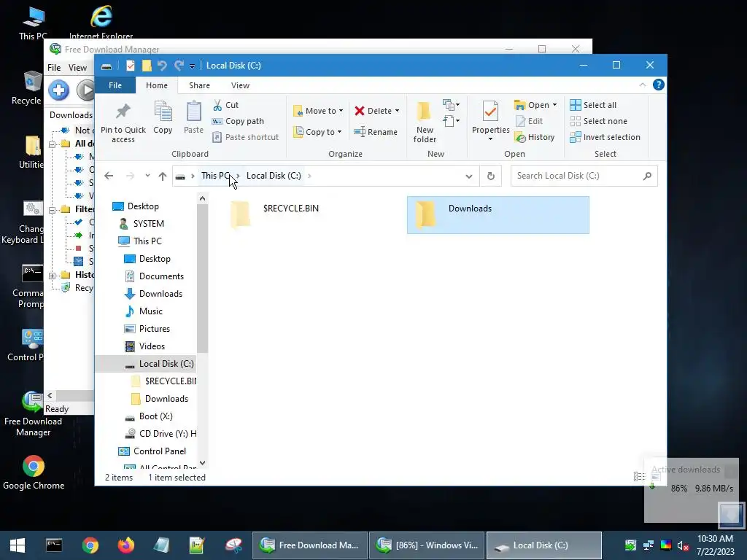
Task: Open the Windows Start button
Action: [x=18, y=545]
